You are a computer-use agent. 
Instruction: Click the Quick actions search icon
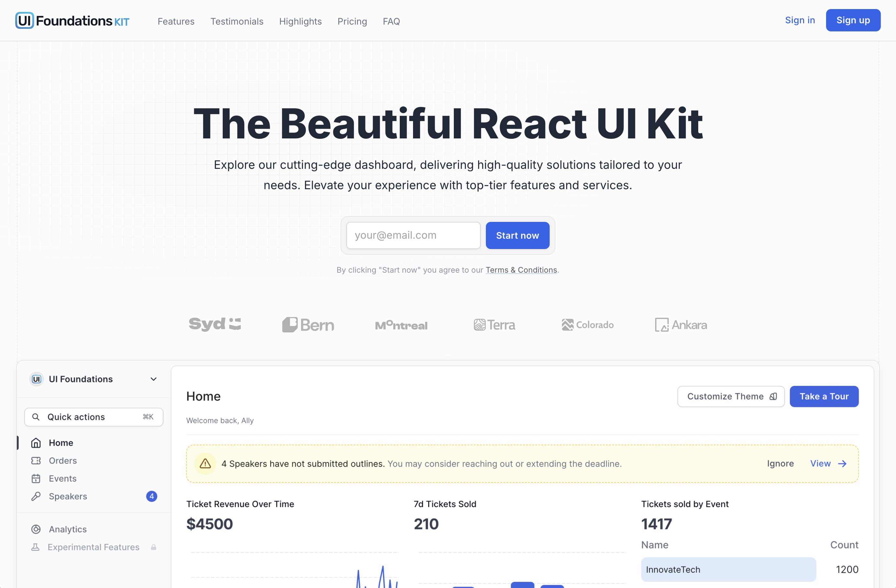pyautogui.click(x=36, y=417)
